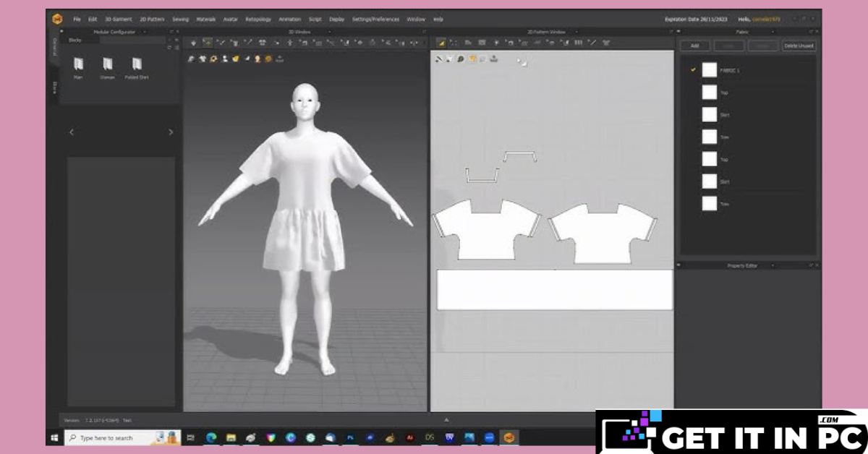Toggle the checkmark beside FABRIC 1
868x454 pixels.
tap(693, 70)
